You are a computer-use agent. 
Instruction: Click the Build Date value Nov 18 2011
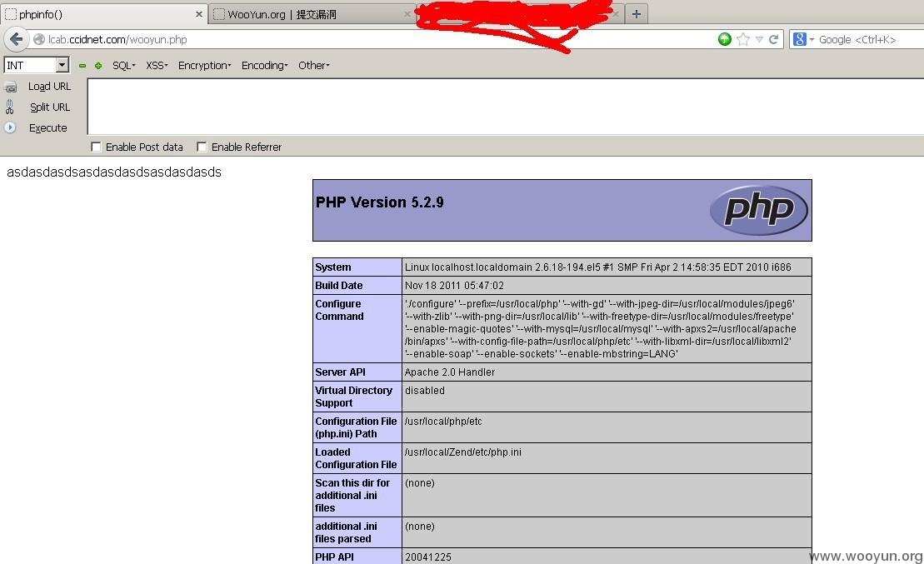[454, 285]
